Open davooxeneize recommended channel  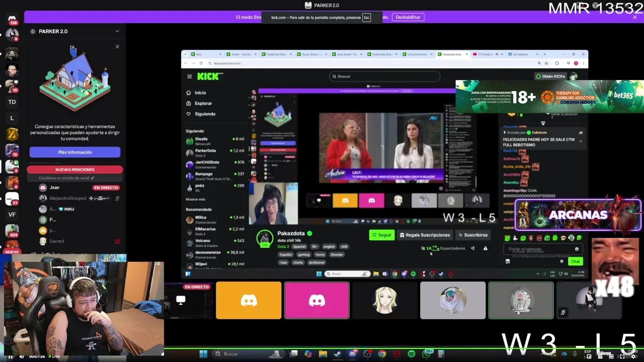[x=215, y=254]
